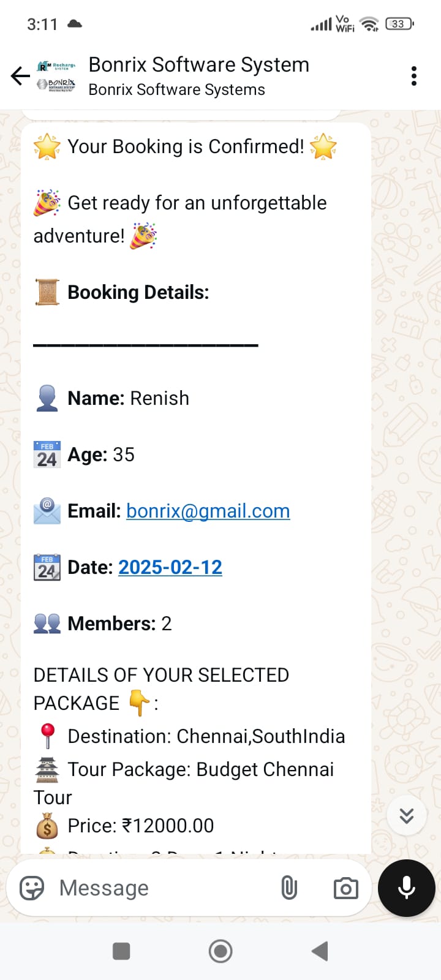The width and height of the screenshot is (441, 980).
Task: Tap scroll-to-bottom double chevron button
Action: point(407,815)
